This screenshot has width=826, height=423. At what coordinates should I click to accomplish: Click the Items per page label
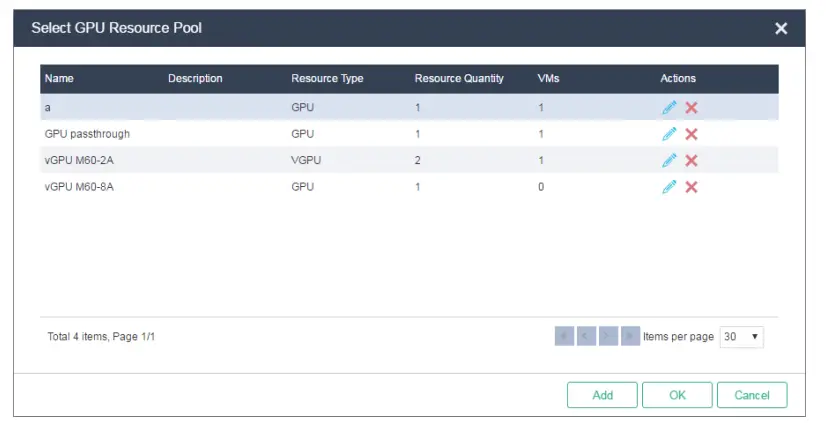tap(678, 337)
